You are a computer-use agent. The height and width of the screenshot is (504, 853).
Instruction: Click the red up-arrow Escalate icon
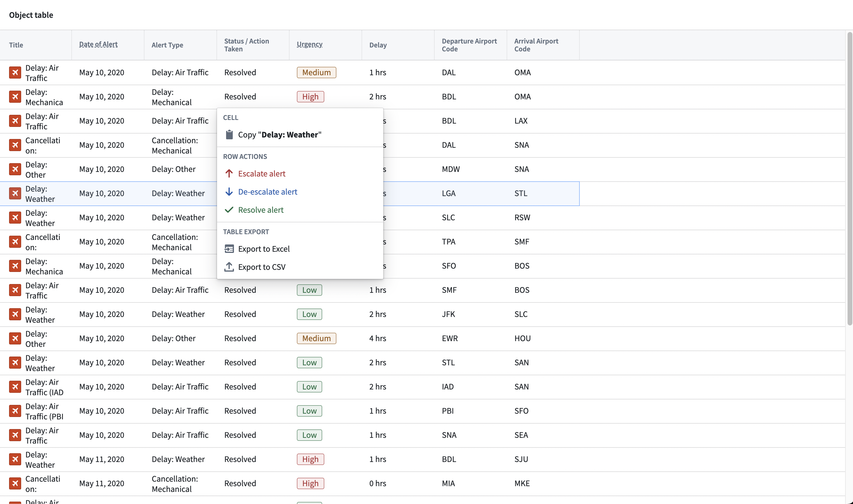229,173
